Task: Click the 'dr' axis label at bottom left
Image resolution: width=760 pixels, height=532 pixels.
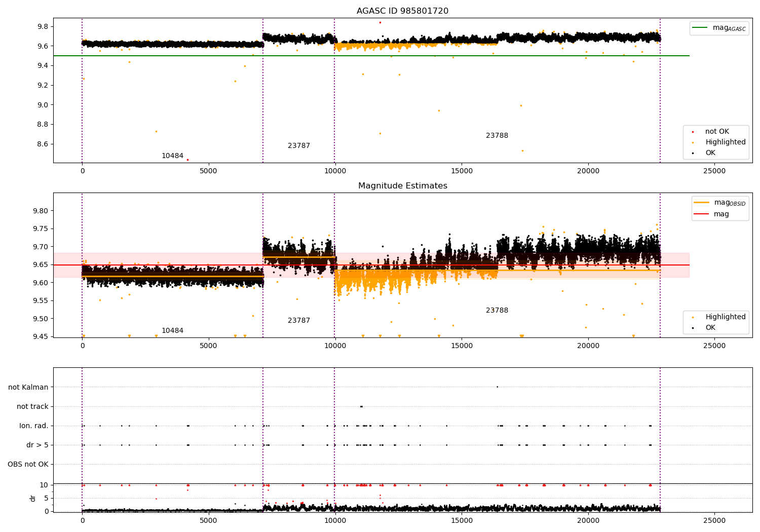Action: pyautogui.click(x=33, y=498)
